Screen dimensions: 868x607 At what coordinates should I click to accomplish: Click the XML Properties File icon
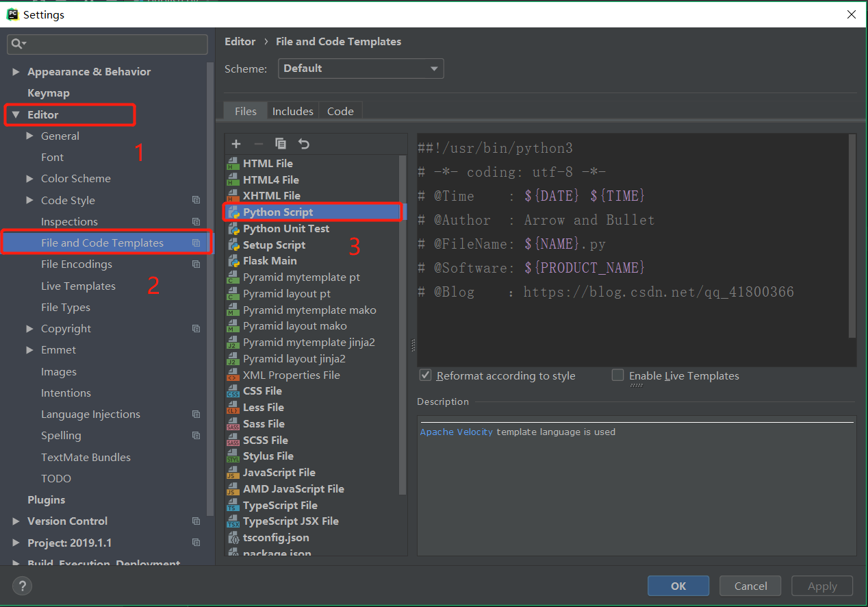coord(233,375)
